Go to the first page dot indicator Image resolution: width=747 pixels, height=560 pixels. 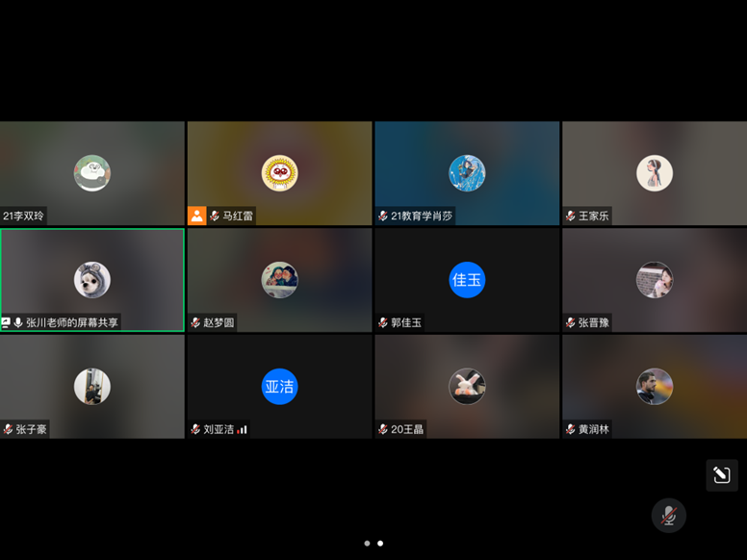(x=367, y=544)
